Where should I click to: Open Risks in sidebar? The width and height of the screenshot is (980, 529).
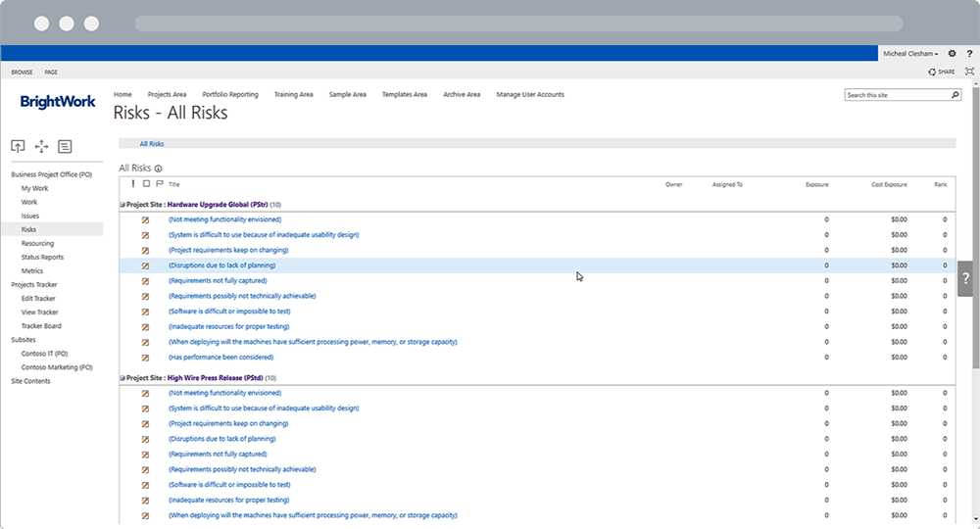28,230
